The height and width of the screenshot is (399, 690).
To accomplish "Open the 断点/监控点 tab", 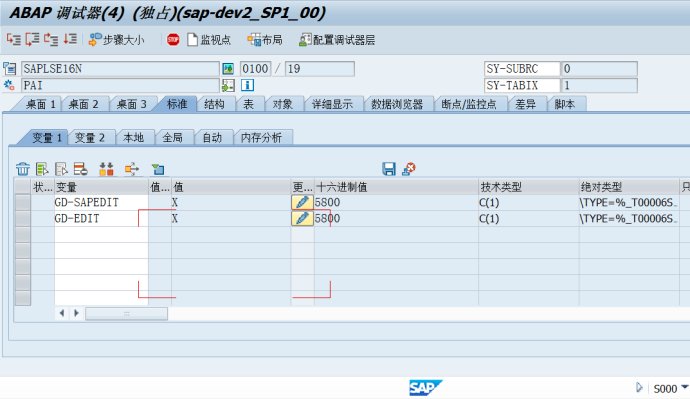I will pyautogui.click(x=469, y=104).
